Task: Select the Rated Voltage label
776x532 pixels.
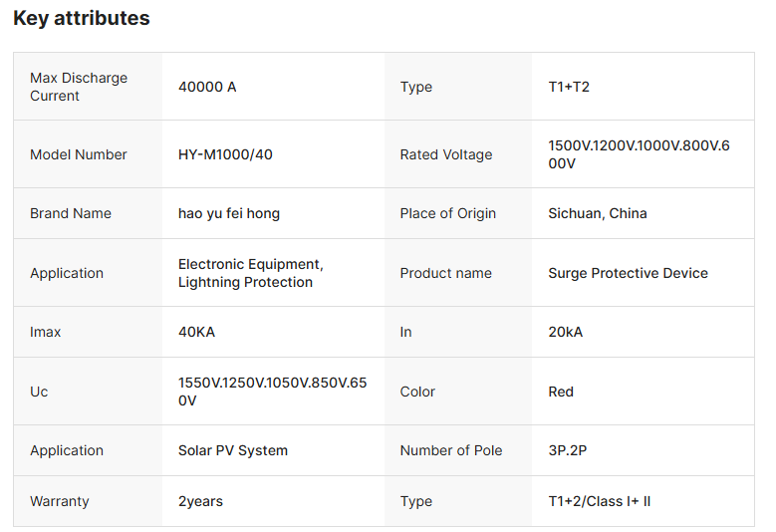Action: [x=446, y=154]
